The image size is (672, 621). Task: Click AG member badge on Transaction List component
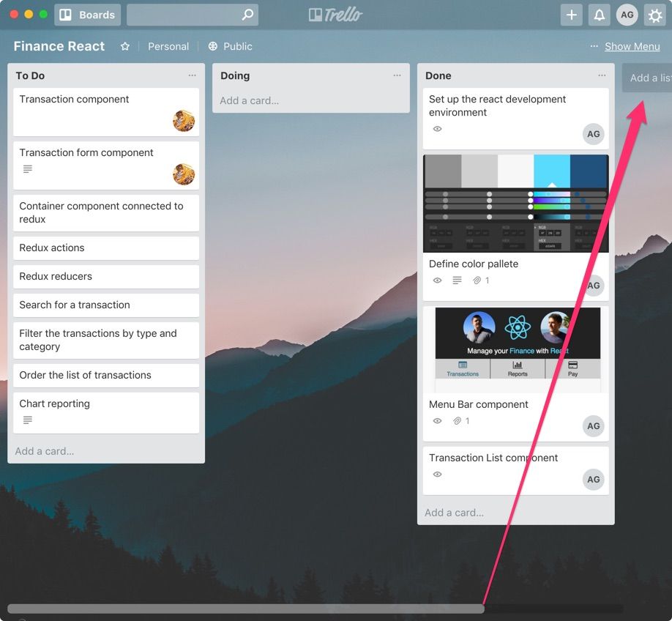point(594,480)
